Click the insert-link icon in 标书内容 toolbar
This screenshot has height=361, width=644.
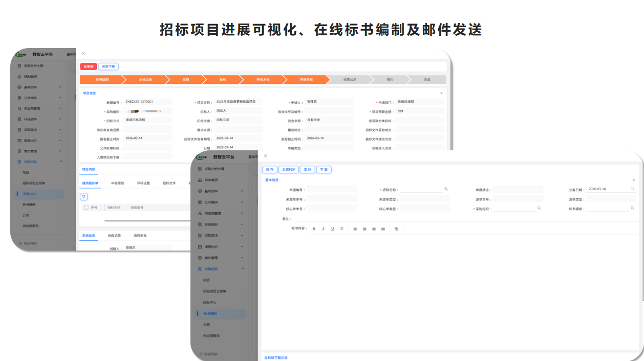click(396, 229)
